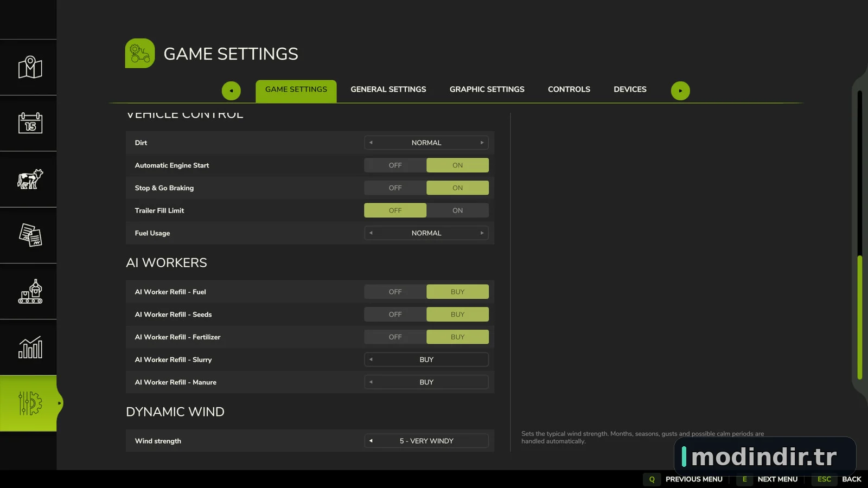Select the Trailer Fill Limit label
The height and width of the screenshot is (488, 868).
tap(159, 210)
